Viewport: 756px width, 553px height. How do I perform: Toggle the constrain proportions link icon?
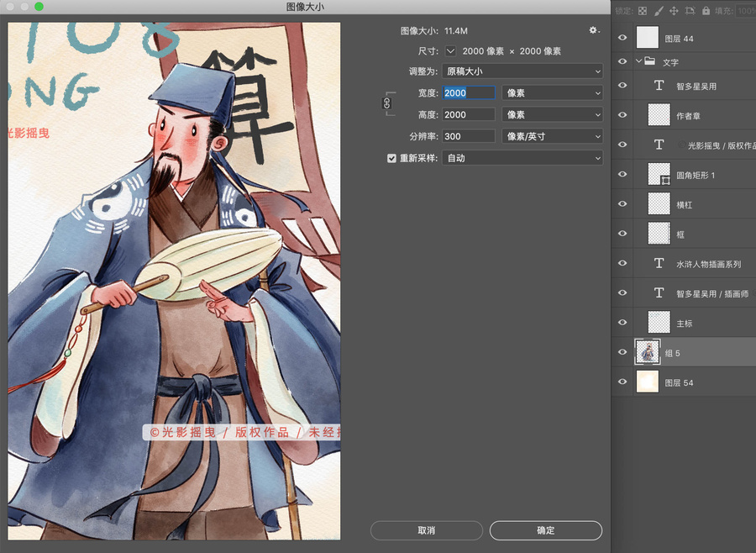tap(386, 103)
